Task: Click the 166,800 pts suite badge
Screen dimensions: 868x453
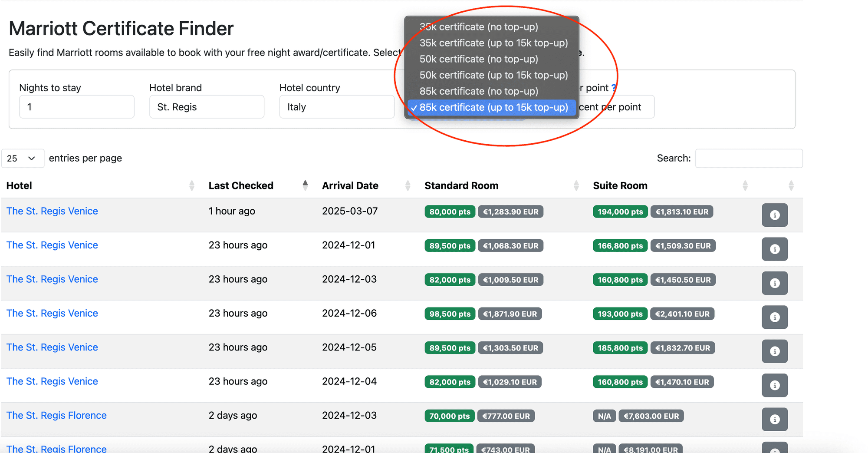Action: (x=620, y=246)
